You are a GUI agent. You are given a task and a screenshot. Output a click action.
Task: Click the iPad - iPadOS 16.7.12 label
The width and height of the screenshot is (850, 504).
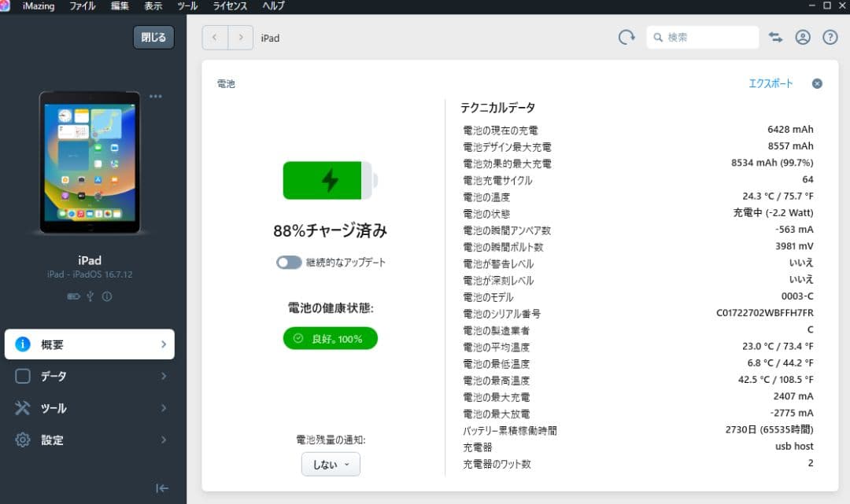(90, 274)
